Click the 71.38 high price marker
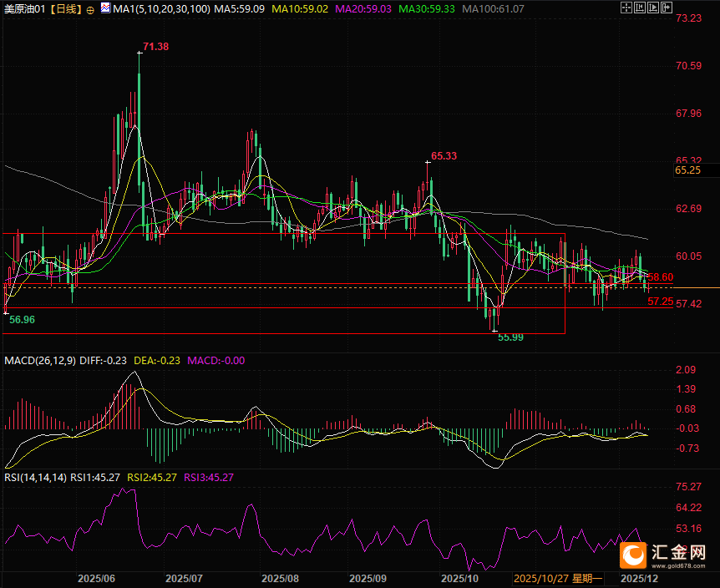 pos(155,47)
